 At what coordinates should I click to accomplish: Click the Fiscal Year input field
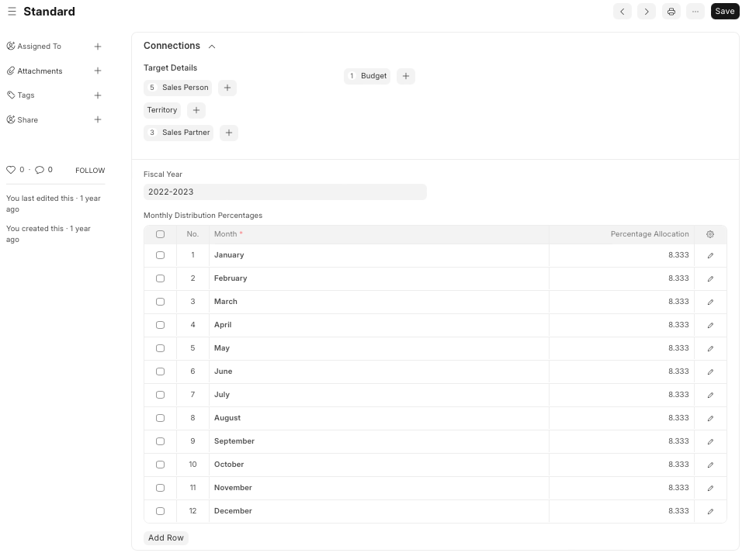(x=285, y=192)
